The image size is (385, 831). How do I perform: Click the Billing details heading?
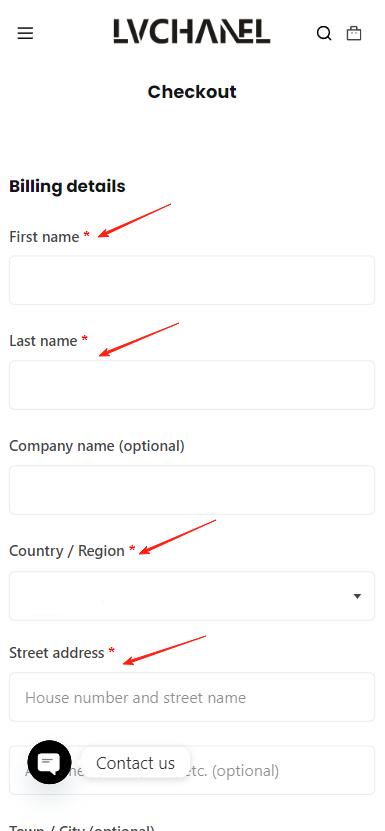coord(67,187)
